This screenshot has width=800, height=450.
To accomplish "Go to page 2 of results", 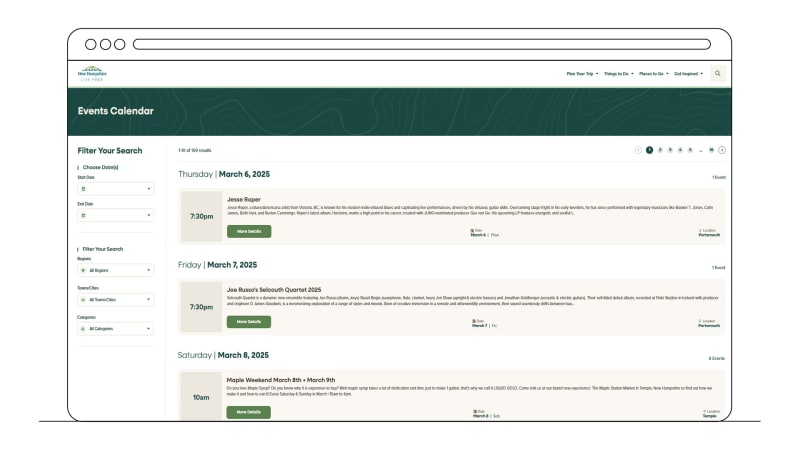I will pos(660,150).
